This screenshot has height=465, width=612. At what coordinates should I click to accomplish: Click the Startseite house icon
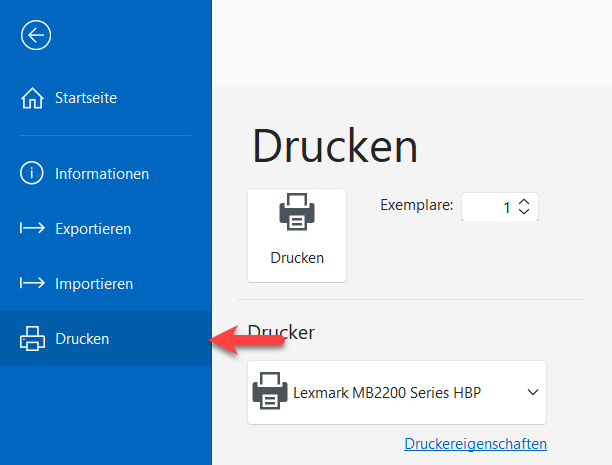click(x=32, y=98)
